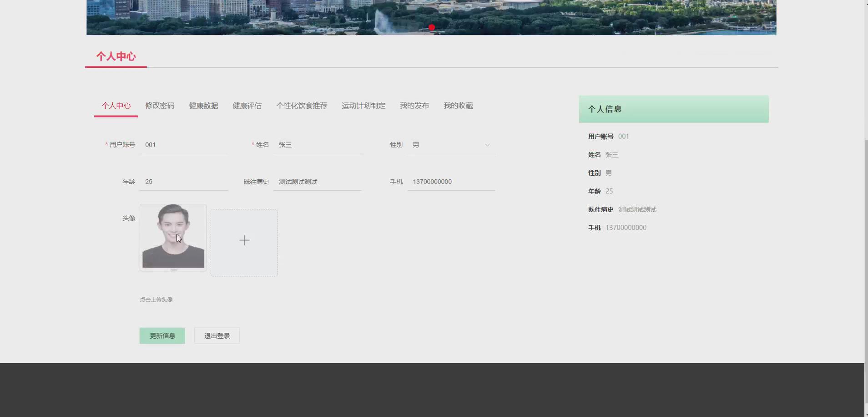Open the 健康数据 tab
The image size is (868, 417).
pos(203,106)
